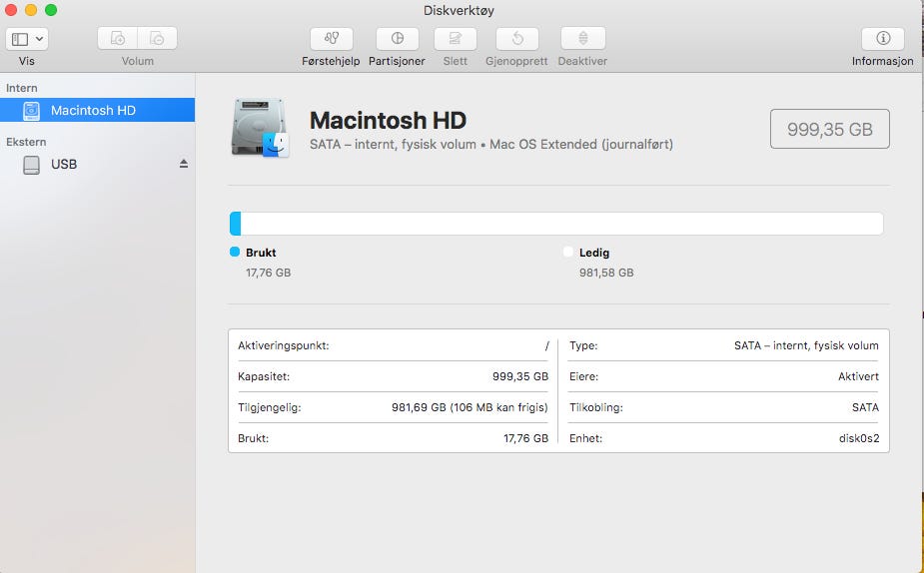Click the Eiere: row label
The image size is (924, 573).
(584, 376)
